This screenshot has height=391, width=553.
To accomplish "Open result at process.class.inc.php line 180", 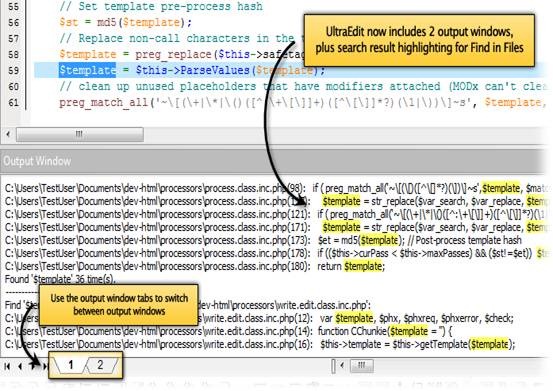I will click(x=195, y=266).
